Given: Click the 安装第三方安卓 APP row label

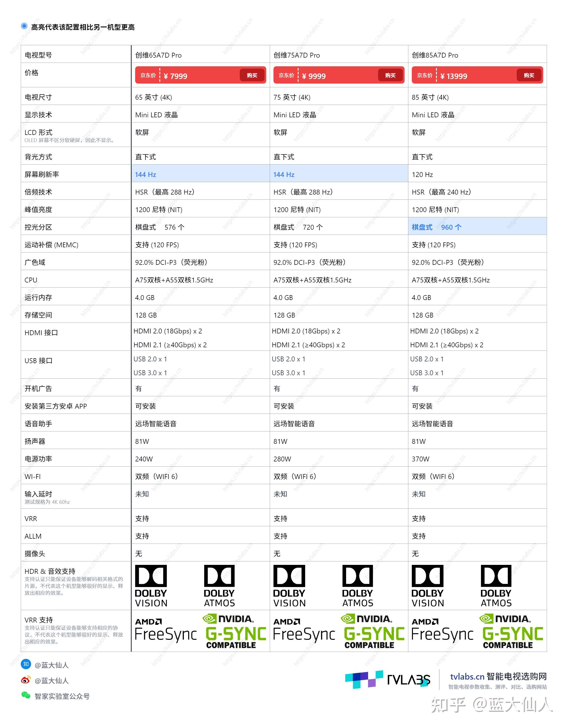Looking at the screenshot, I should pos(56,406).
